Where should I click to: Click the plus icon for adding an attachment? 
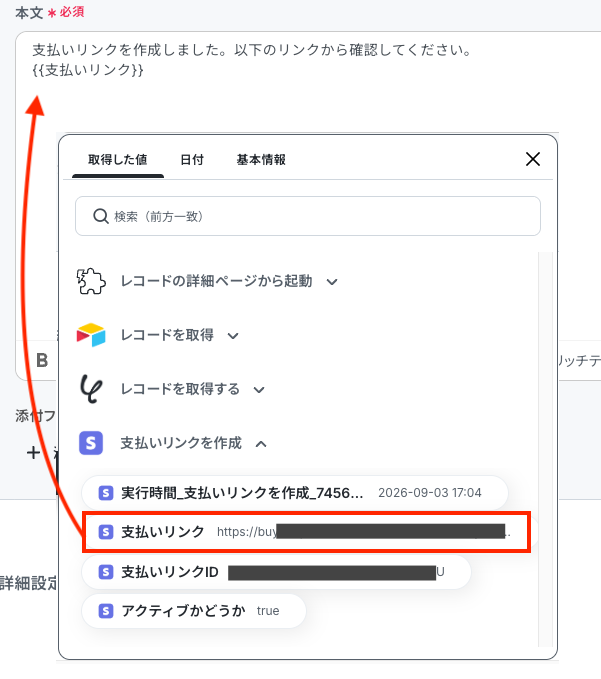pos(33,453)
